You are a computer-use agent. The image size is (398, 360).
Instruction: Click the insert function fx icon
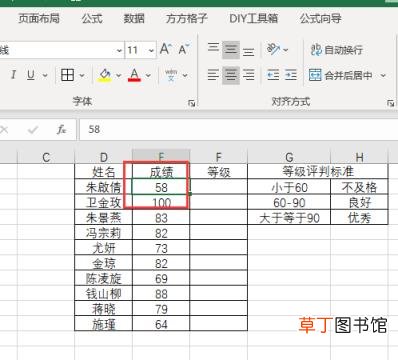point(61,129)
